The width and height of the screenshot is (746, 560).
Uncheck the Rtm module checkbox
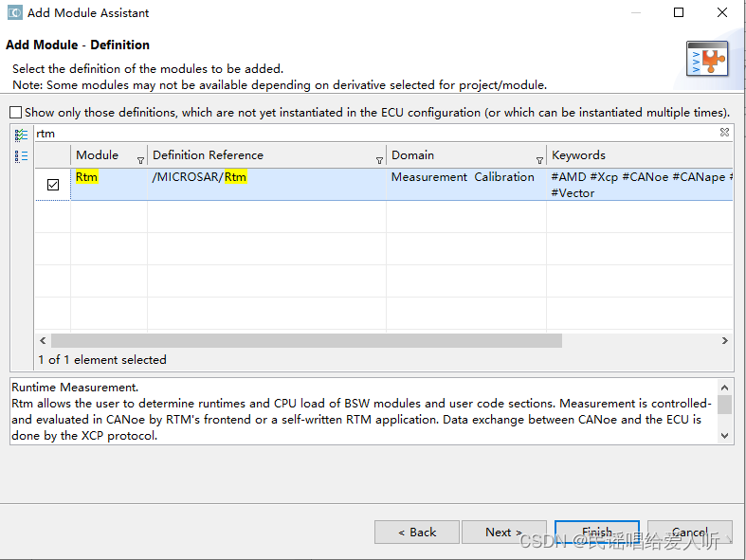pos(53,185)
